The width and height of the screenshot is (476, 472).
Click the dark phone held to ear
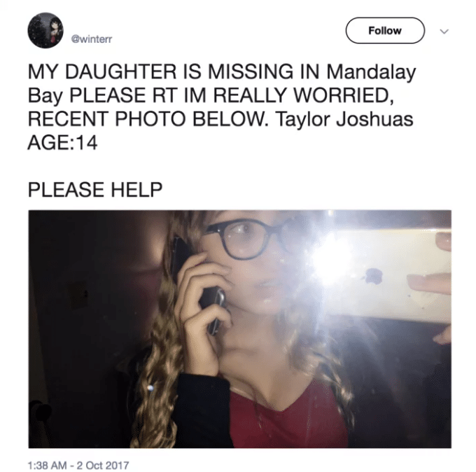[x=199, y=284]
